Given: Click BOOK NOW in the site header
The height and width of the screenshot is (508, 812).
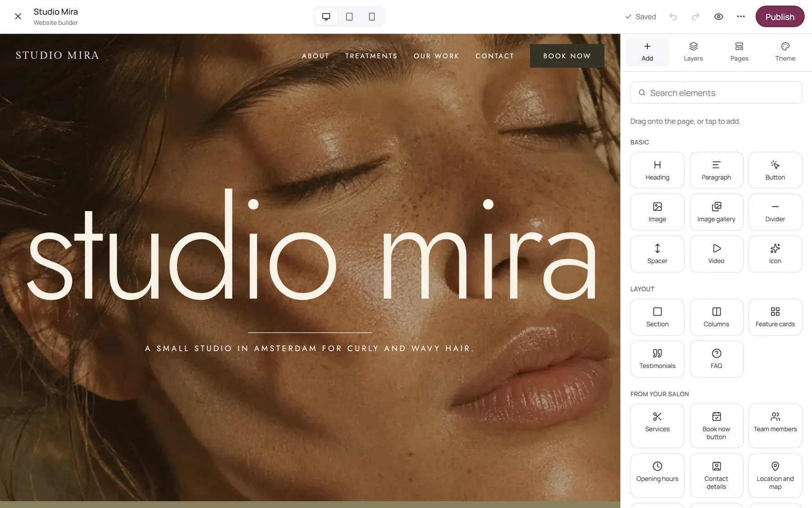Looking at the screenshot, I should tap(567, 56).
